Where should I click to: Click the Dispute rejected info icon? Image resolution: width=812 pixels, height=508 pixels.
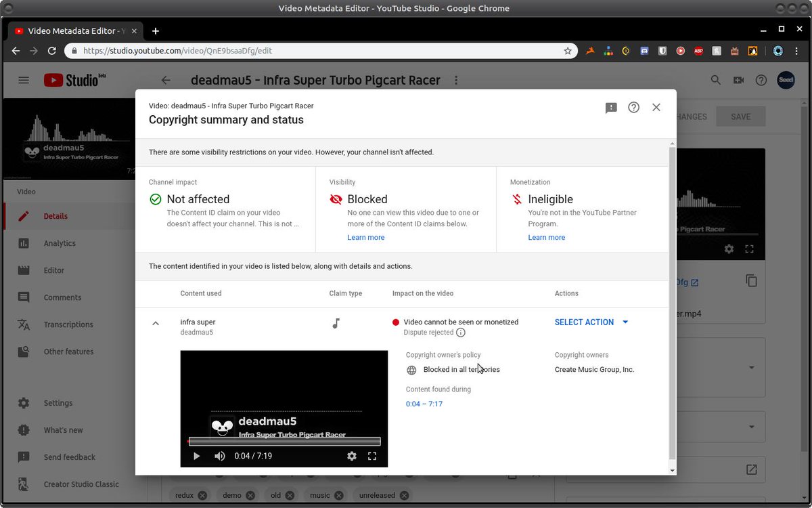[461, 333]
